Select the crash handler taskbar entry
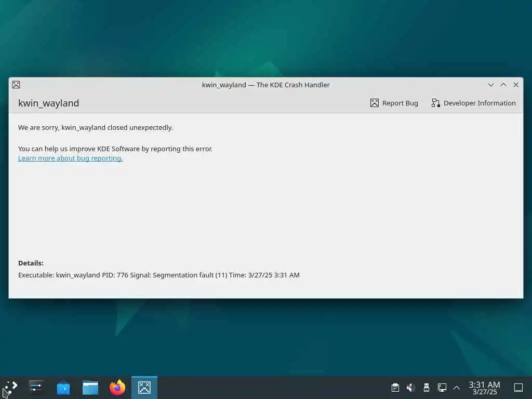The image size is (532, 399). pos(144,388)
